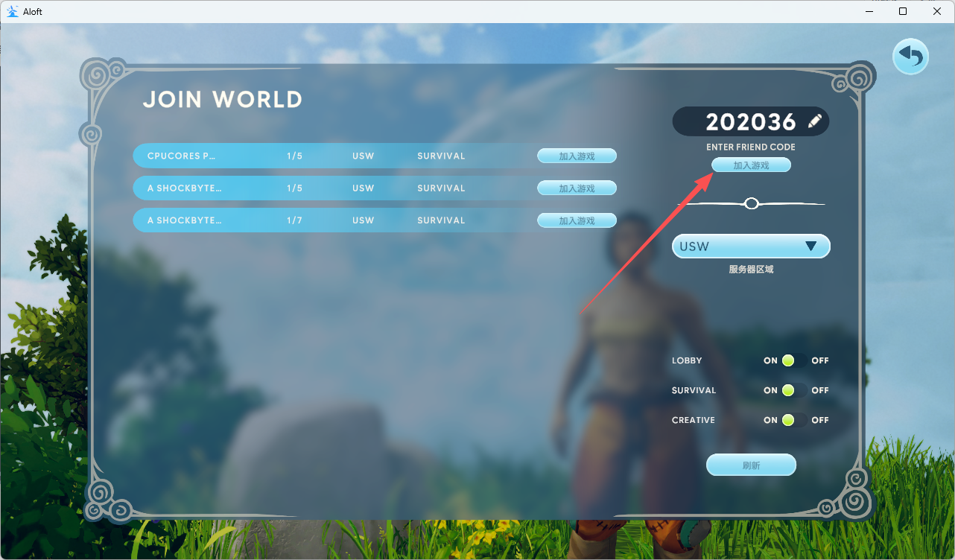Toggle the CREATIVE filter switch

click(794, 420)
